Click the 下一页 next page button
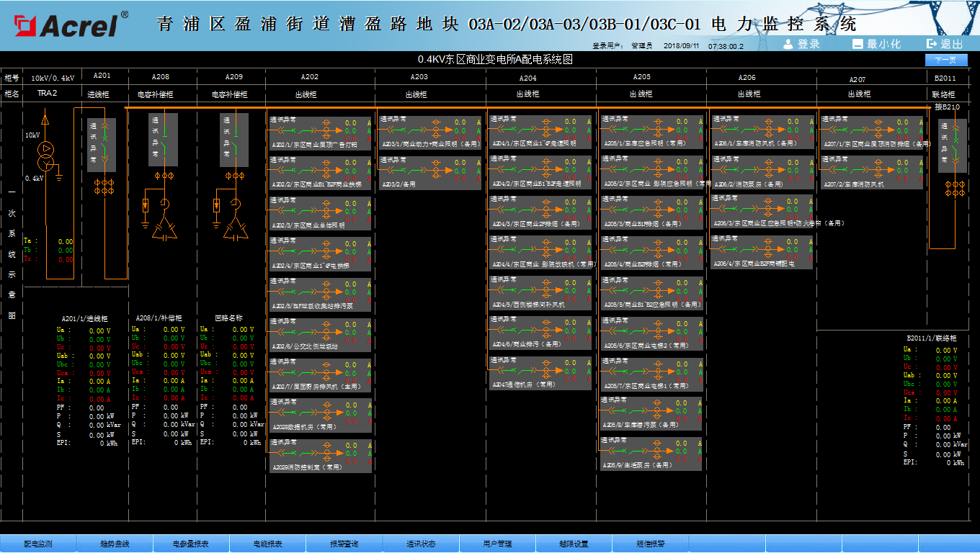 pos(946,60)
